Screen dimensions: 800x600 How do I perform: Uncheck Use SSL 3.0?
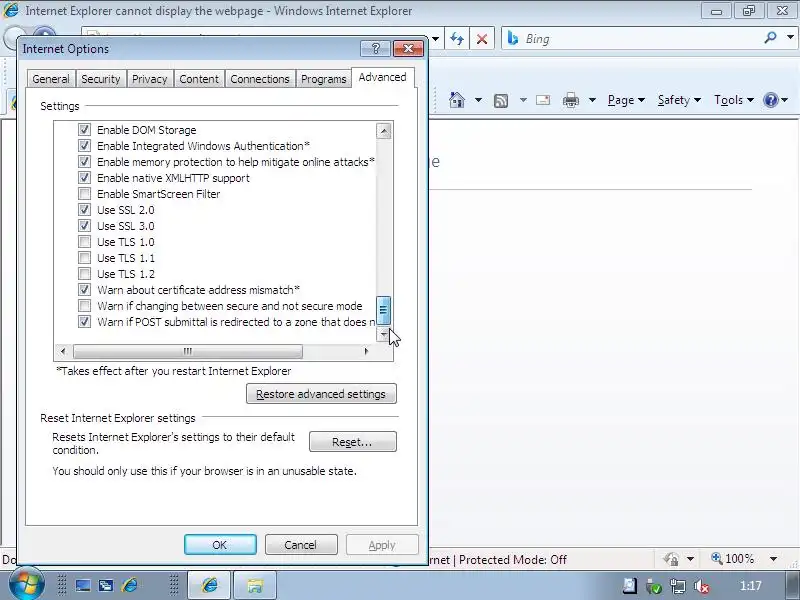[x=85, y=226]
